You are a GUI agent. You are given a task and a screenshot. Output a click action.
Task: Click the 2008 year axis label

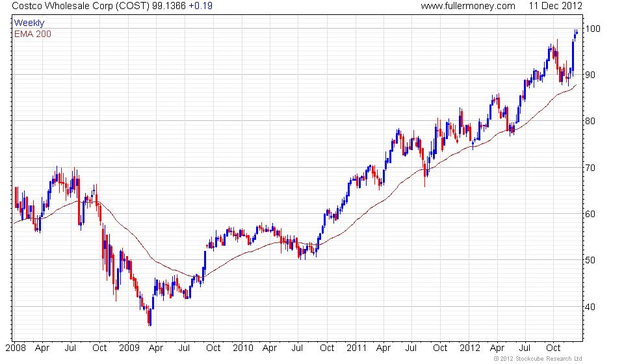(16, 348)
